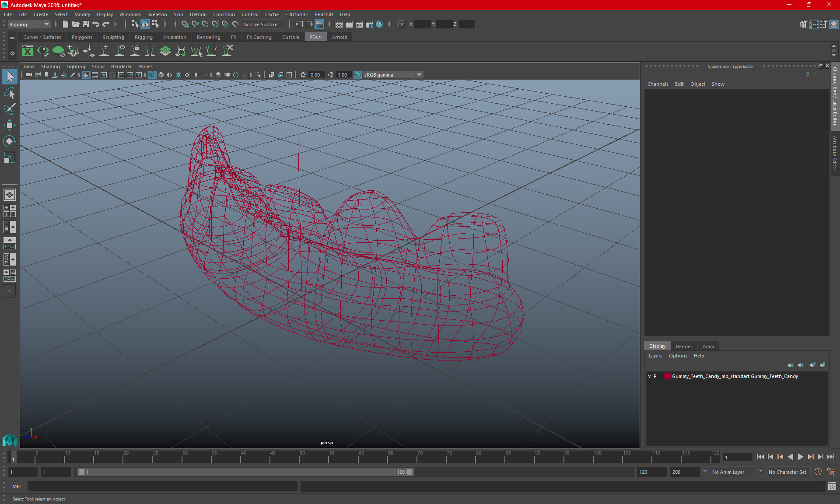Open the shelf options gear menu
This screenshot has width=840, height=504.
[x=12, y=53]
